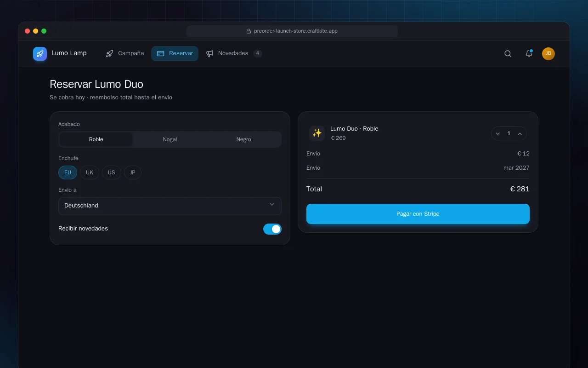Click the Campaña rocket icon

[x=109, y=54]
